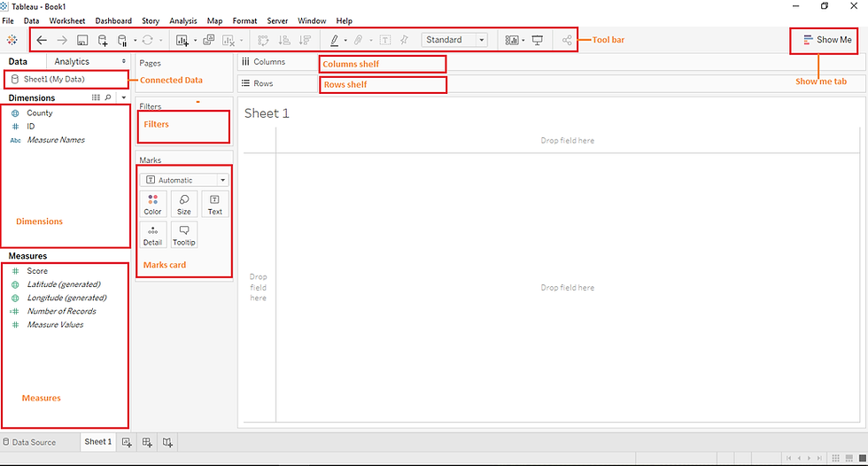Open the pause auto updates dropdown arrow
The height and width of the screenshot is (466, 868).
pyautogui.click(x=135, y=41)
